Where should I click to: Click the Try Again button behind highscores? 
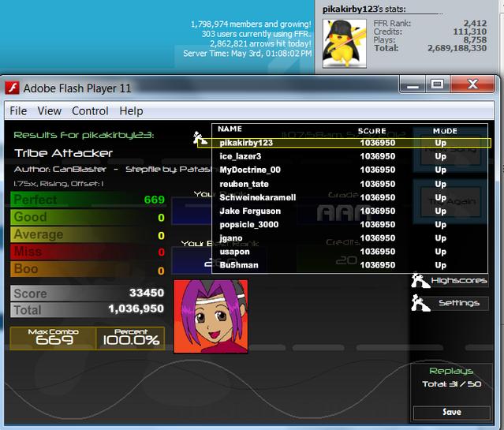point(451,202)
